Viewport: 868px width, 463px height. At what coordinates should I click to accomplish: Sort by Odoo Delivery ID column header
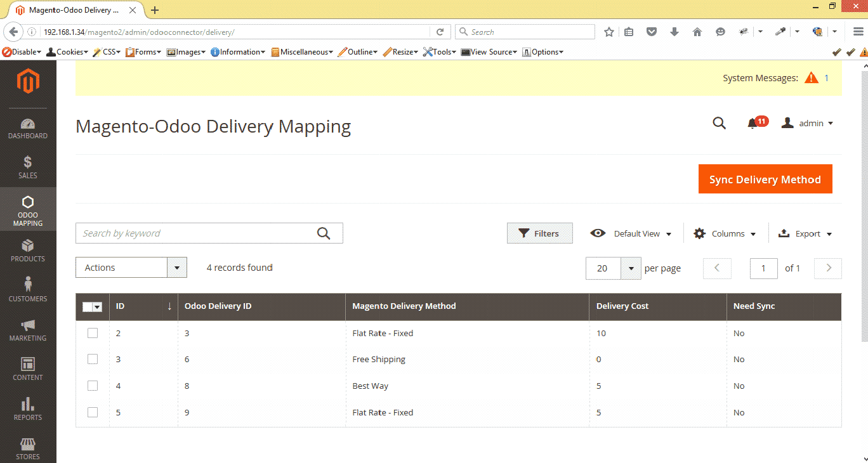pyautogui.click(x=261, y=306)
